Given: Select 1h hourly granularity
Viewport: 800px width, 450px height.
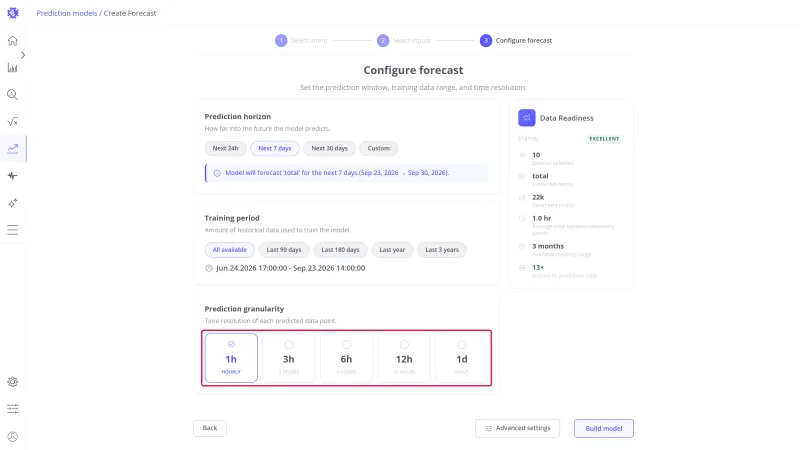Looking at the screenshot, I should 231,358.
